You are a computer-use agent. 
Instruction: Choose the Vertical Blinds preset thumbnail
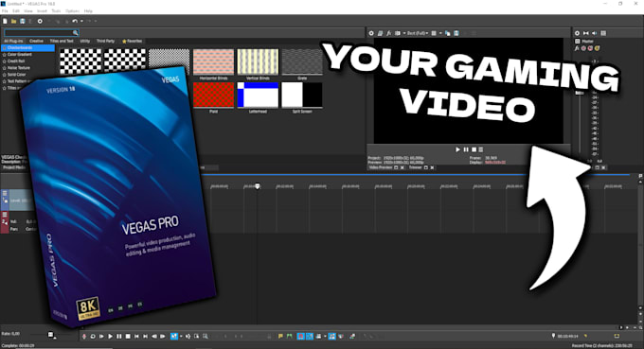click(x=258, y=62)
